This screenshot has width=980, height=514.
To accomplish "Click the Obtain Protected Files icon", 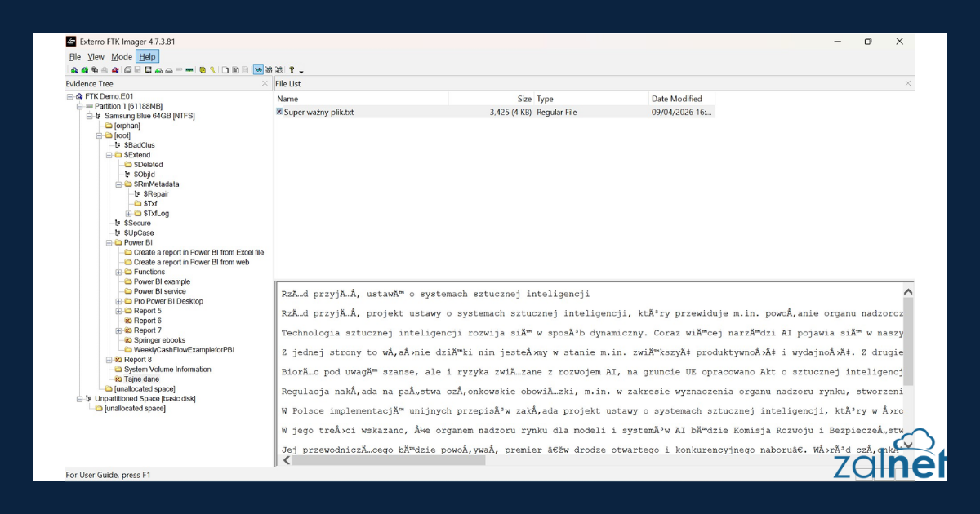I will tap(203, 70).
